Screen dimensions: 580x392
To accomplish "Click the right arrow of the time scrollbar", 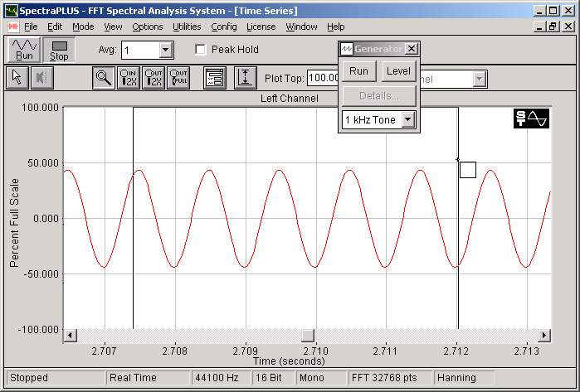I will [x=544, y=335].
